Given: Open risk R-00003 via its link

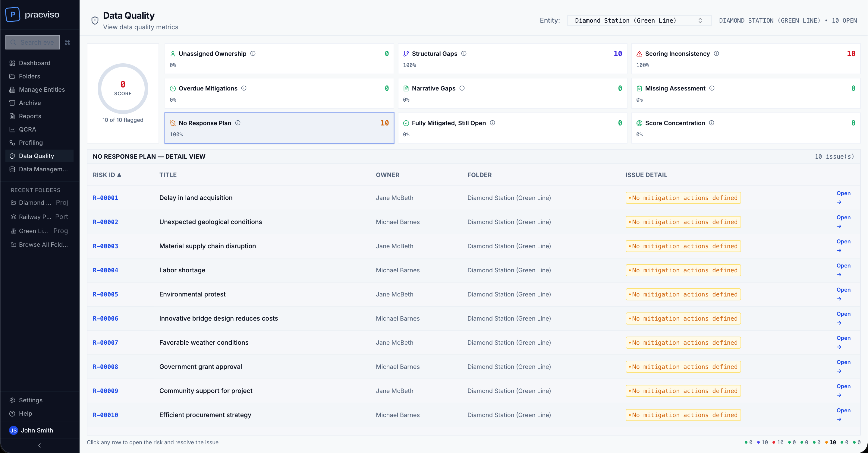Looking at the screenshot, I should (x=105, y=246).
